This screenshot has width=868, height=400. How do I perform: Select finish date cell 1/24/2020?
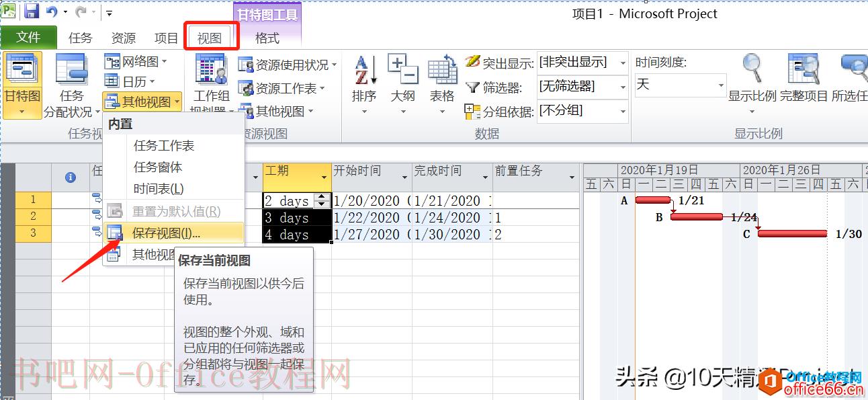pyautogui.click(x=452, y=217)
